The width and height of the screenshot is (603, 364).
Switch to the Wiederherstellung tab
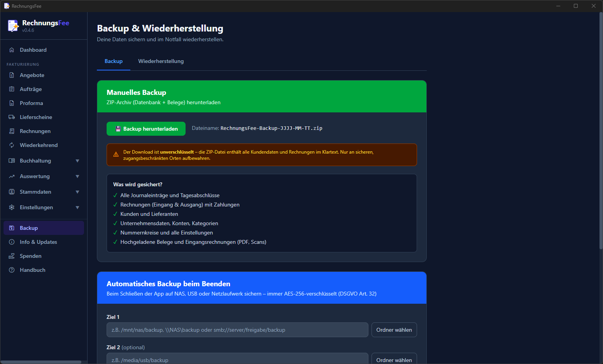tap(161, 61)
